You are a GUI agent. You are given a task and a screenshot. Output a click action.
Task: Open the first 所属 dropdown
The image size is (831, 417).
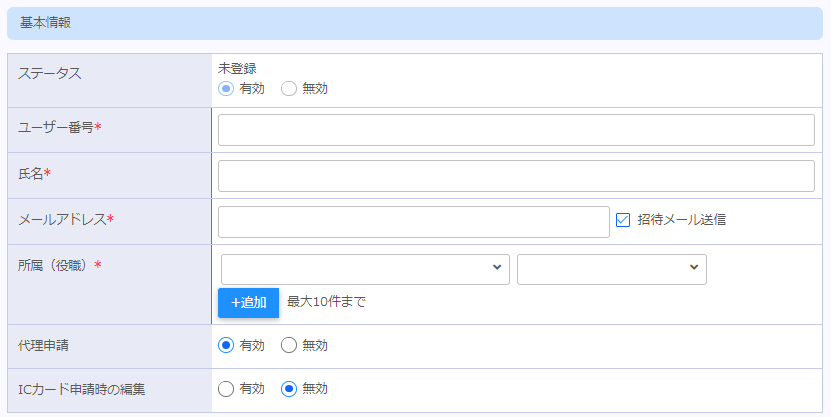(x=364, y=269)
